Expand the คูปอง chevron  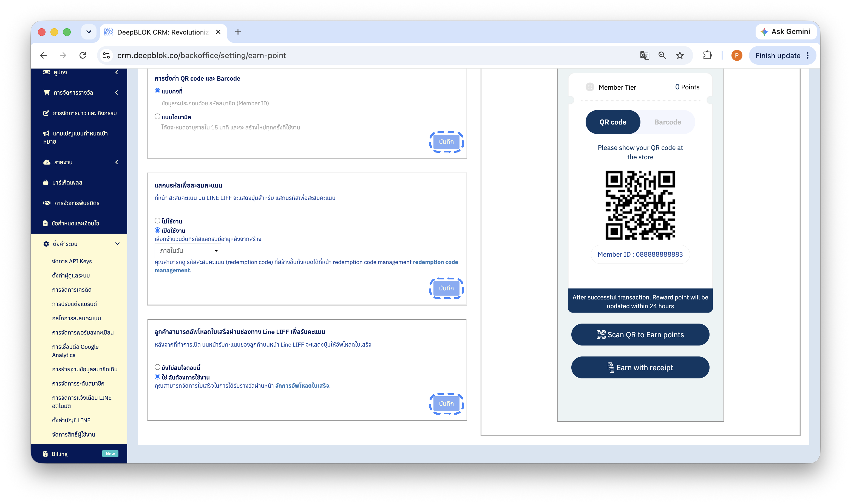pyautogui.click(x=117, y=72)
